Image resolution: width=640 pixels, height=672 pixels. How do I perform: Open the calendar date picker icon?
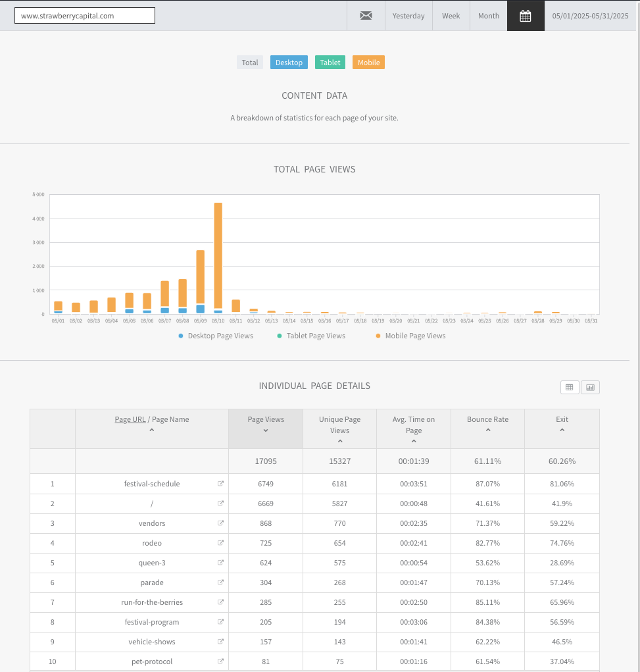point(526,16)
